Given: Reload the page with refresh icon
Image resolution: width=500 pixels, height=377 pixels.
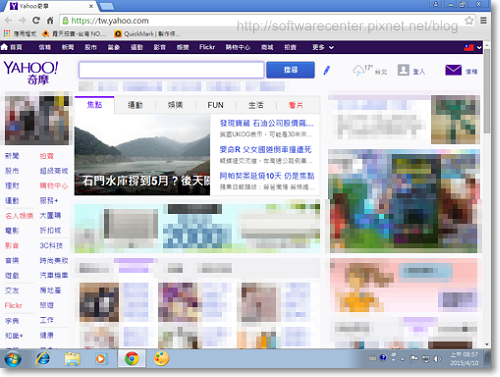Looking at the screenshot, I should pos(36,21).
